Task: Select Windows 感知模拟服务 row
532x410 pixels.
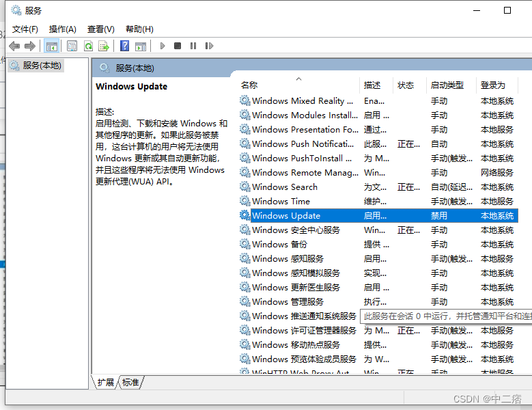Action: [378, 273]
